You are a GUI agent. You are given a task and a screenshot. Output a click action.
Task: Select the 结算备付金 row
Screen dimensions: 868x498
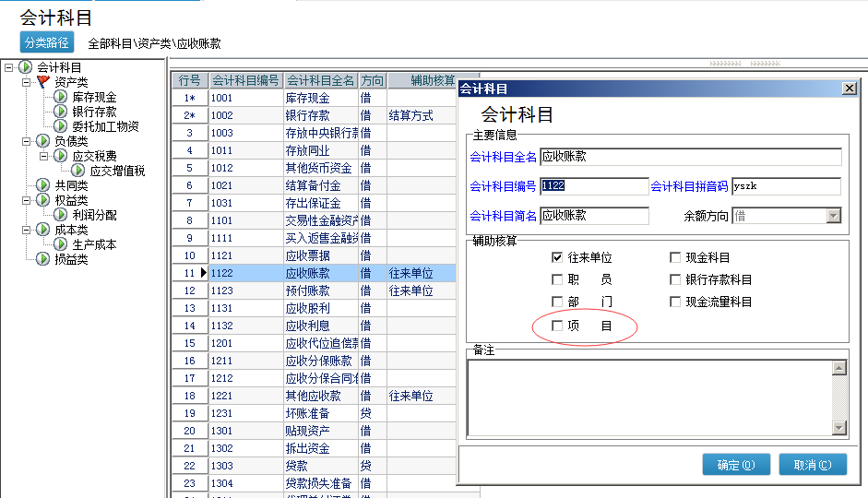click(314, 185)
